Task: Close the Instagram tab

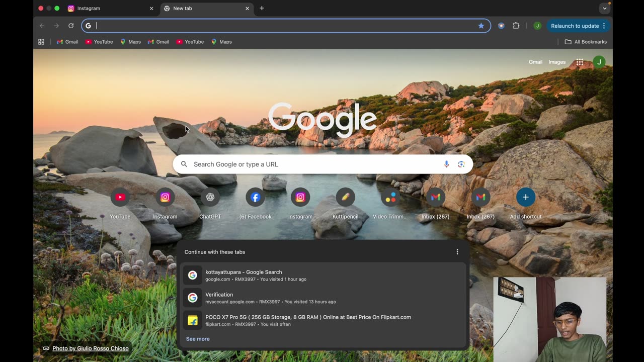Action: pyautogui.click(x=151, y=9)
